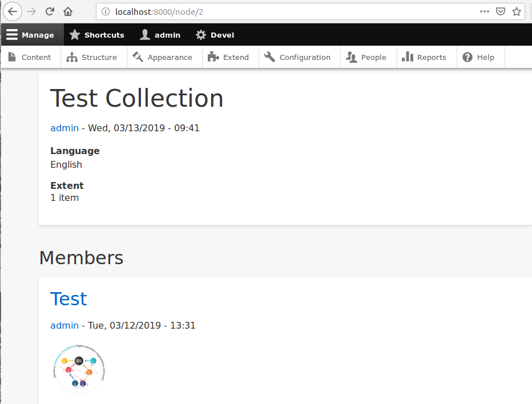Image resolution: width=532 pixels, height=404 pixels.
Task: Select the Appearance paint roller icon
Action: [x=137, y=56]
